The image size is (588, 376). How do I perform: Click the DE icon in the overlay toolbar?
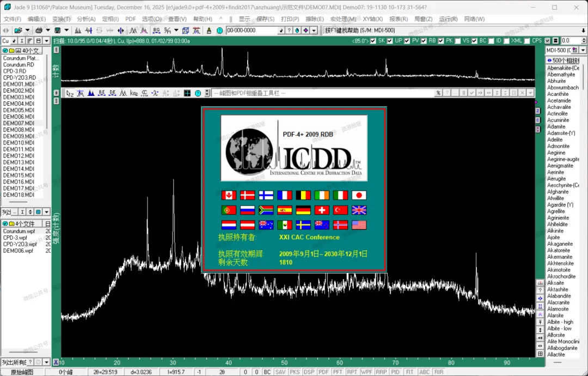point(112,93)
